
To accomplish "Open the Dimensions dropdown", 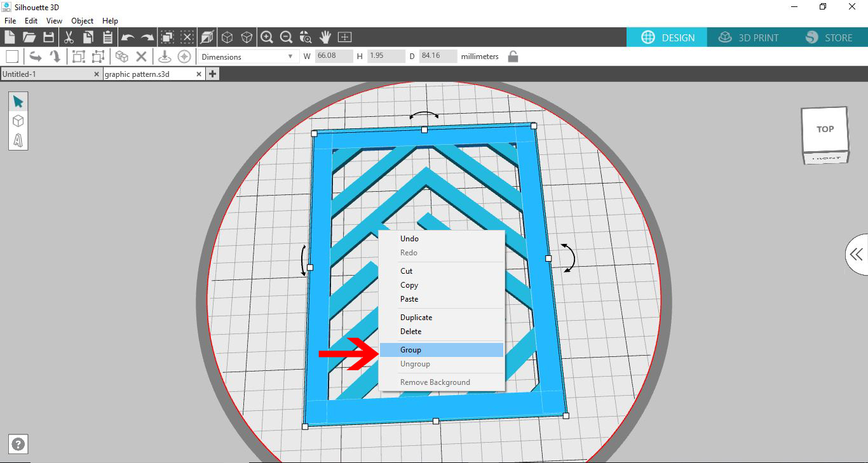I will click(x=247, y=57).
